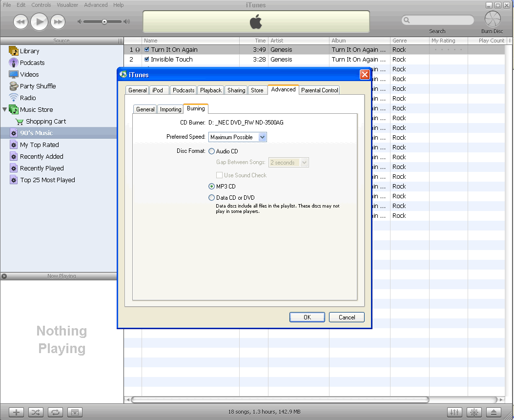Open Recently Added playlist icon
The height and width of the screenshot is (420, 514).
14,157
